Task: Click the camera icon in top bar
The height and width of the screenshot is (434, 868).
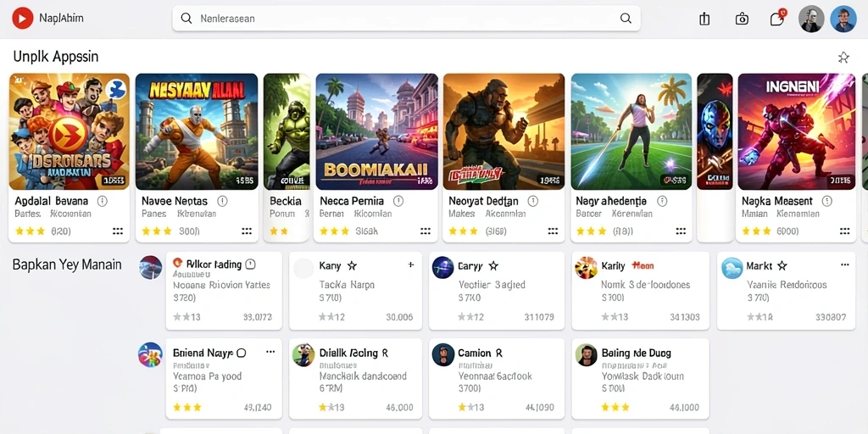Action: 742,19
